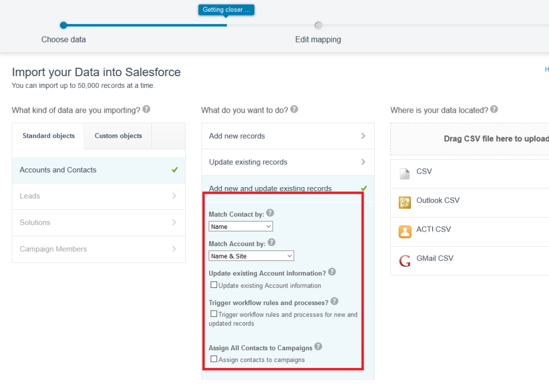Click Edit mapping step marker
Screen dimensions: 549x392
318,25
